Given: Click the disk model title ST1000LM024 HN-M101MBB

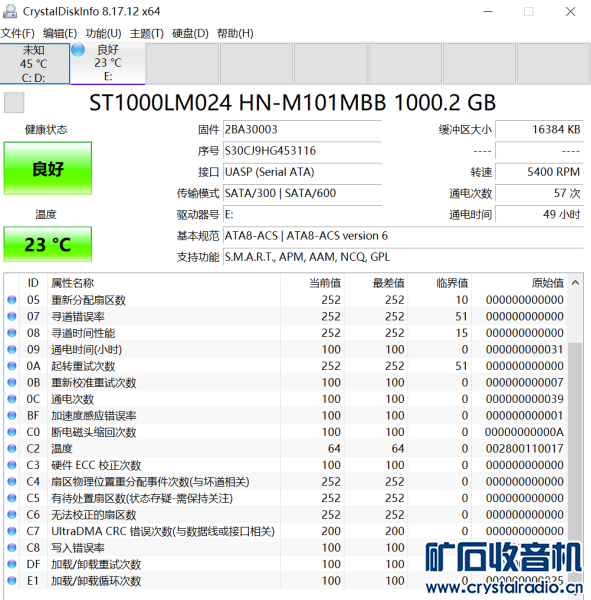Looking at the screenshot, I should click(292, 103).
